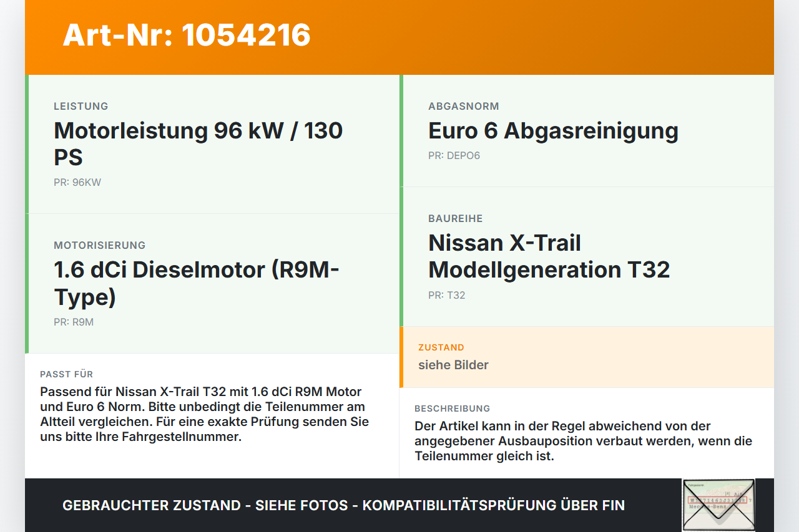
Task: Click the 'PR: DEPO6' code
Action: (x=454, y=156)
